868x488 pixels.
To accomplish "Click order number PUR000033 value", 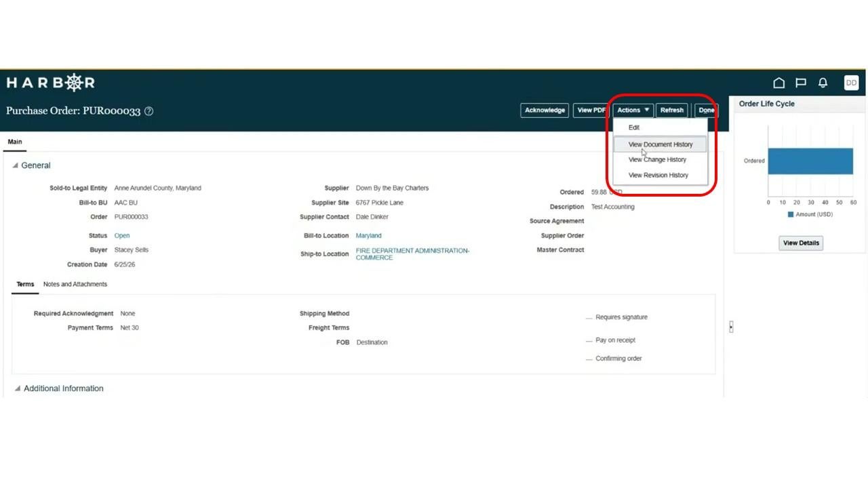I will 131,218.
